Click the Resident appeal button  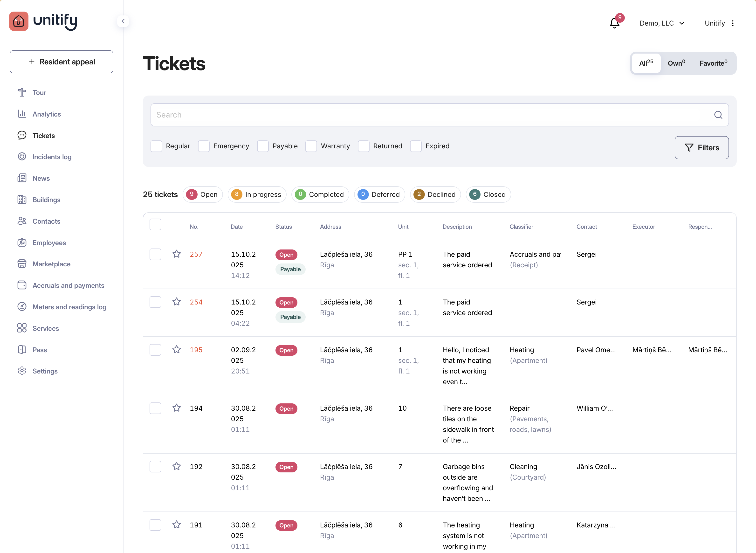[x=62, y=62]
